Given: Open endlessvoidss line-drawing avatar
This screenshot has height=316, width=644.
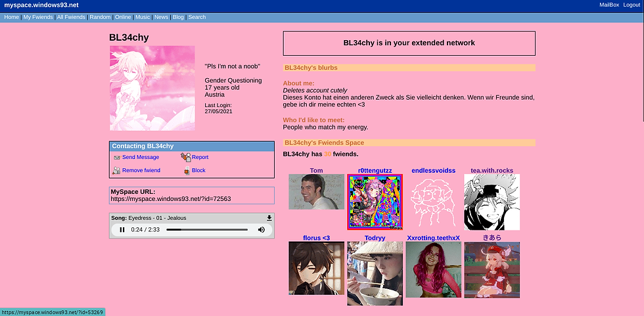Looking at the screenshot, I should coord(433,202).
